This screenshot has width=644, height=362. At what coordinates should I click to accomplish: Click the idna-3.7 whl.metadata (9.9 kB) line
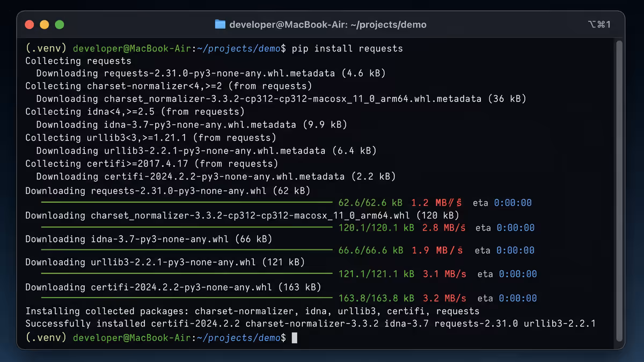point(192,124)
